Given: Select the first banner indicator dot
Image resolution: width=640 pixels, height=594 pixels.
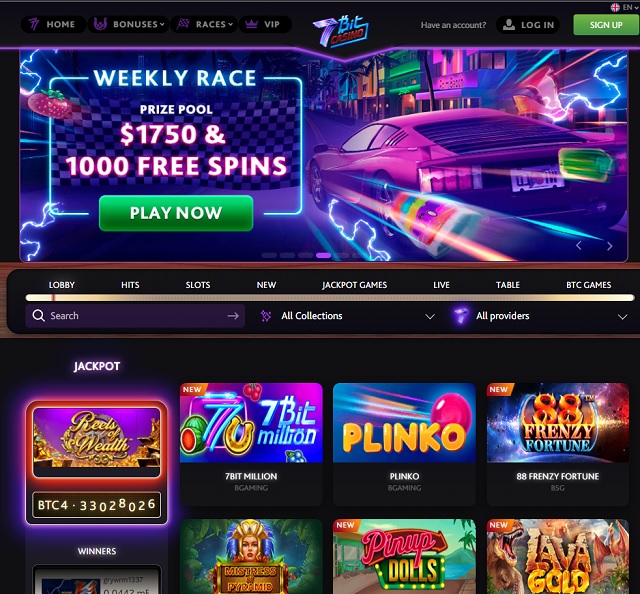Looking at the screenshot, I should [269, 255].
